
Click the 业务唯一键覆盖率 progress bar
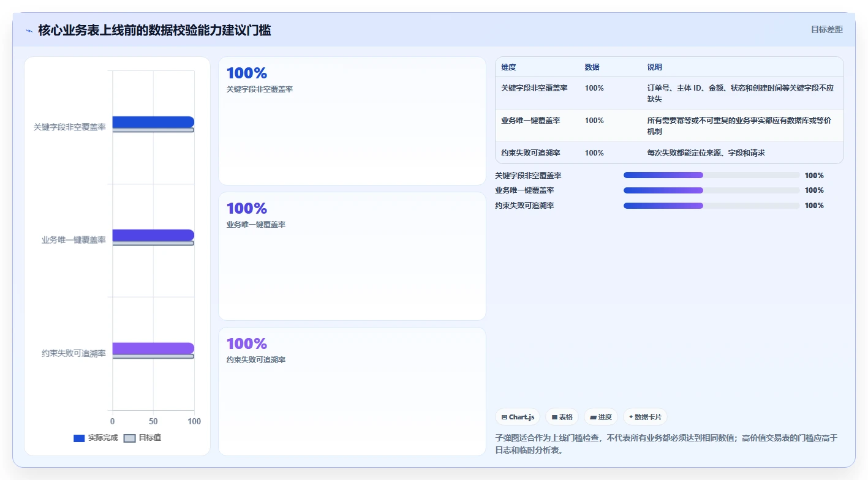pos(712,190)
